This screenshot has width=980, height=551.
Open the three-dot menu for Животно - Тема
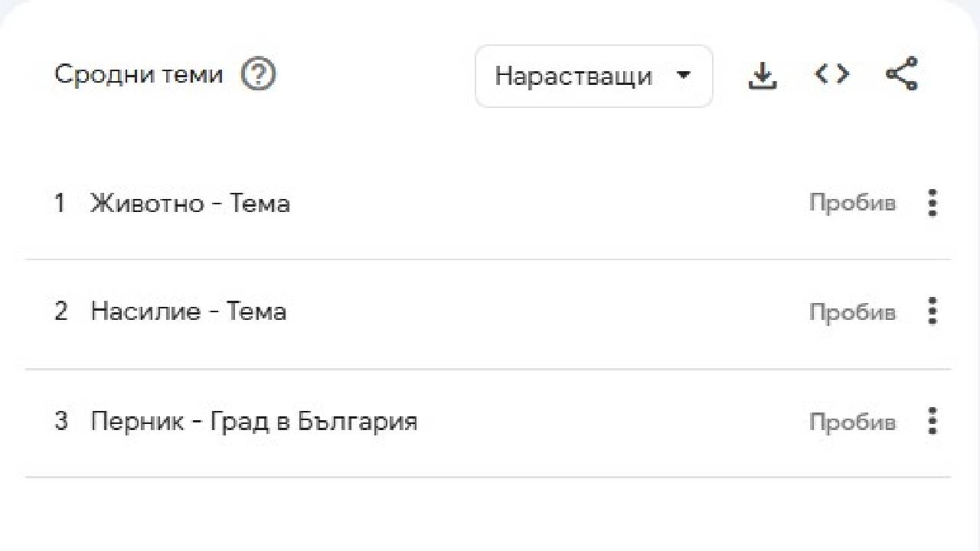[x=932, y=203]
